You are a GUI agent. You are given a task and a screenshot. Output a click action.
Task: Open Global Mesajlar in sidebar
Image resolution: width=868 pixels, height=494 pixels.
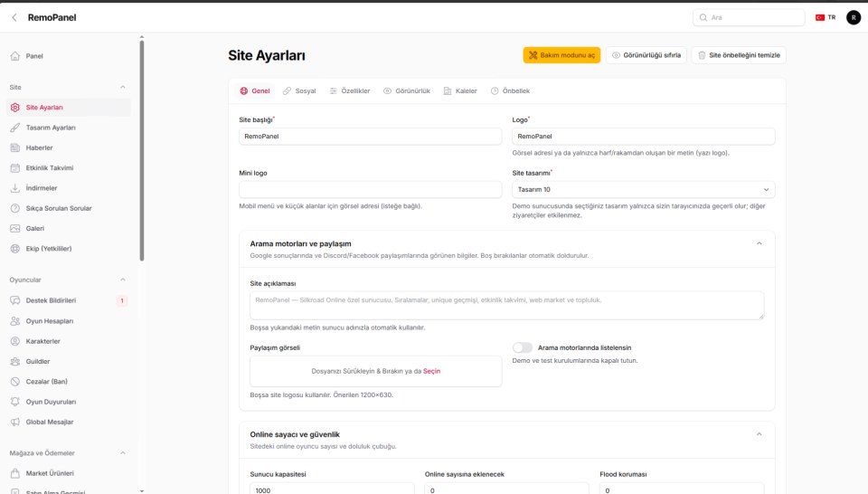coord(69,422)
